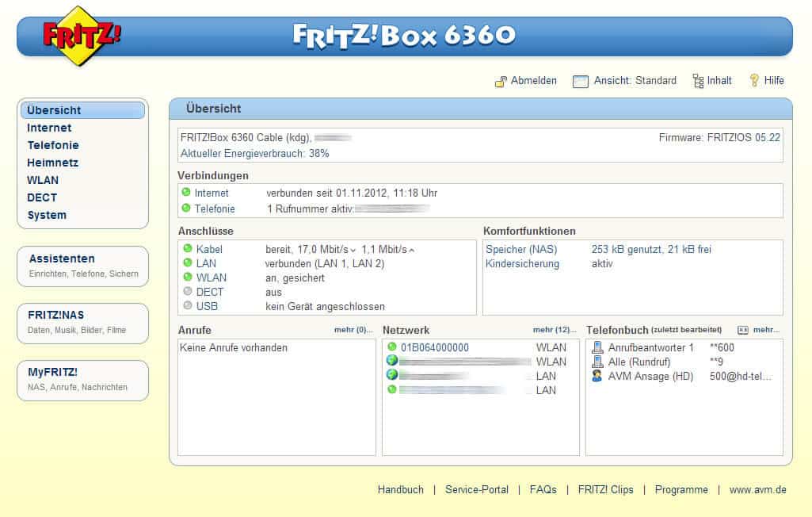Click Aktueller Energieverbrauch: 38% link
The width and height of the screenshot is (812, 517).
click(x=255, y=154)
